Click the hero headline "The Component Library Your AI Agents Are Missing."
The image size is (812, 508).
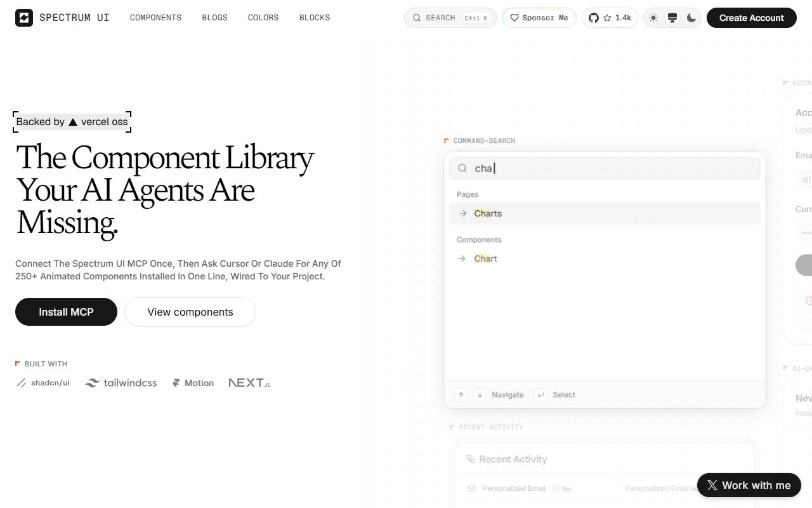click(x=165, y=190)
